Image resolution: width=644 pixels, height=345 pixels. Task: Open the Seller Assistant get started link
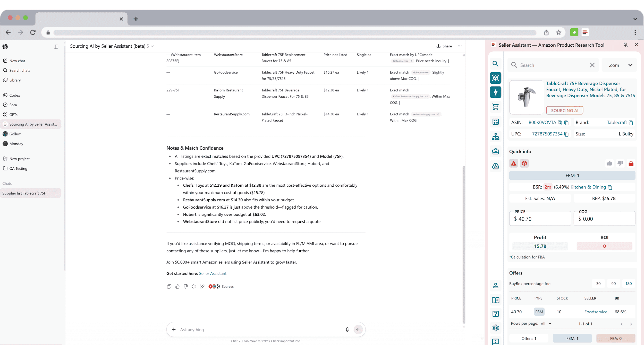[213, 273]
